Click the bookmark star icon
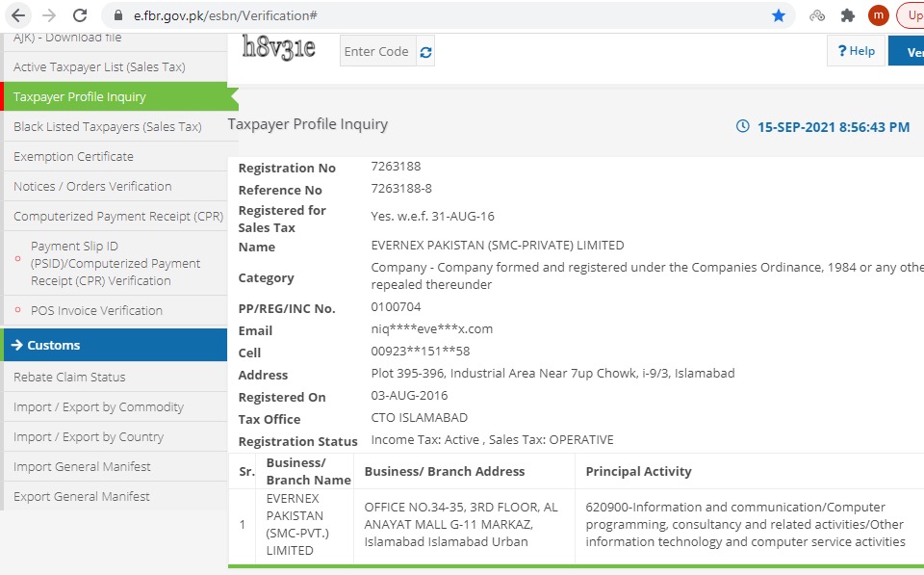924x575 pixels. point(778,15)
